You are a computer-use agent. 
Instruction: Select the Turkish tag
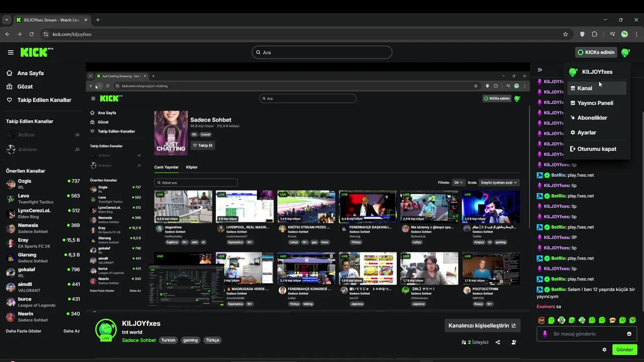[169, 340]
